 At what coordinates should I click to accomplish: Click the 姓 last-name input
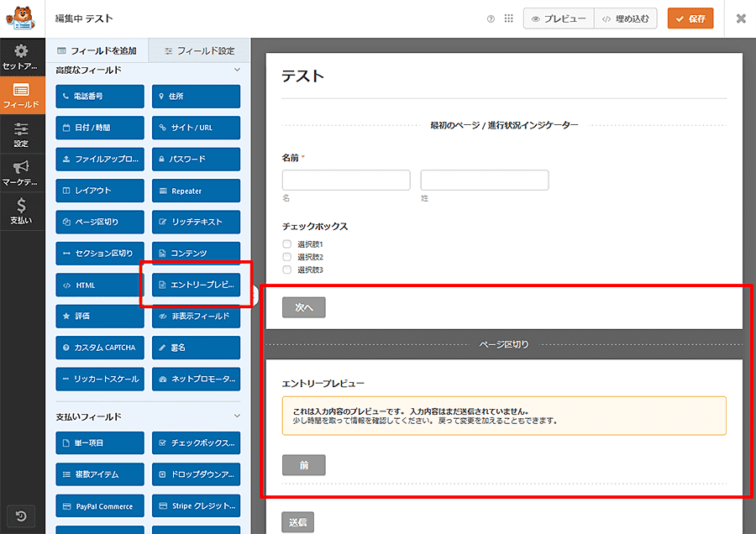click(485, 181)
